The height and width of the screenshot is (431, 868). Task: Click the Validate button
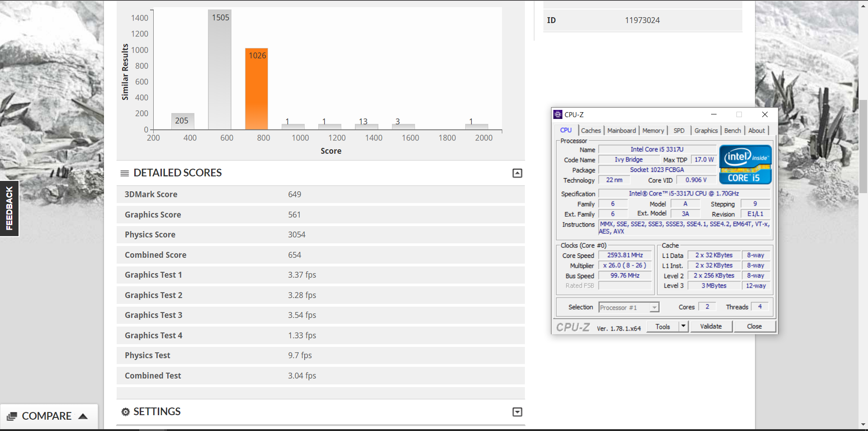click(711, 327)
